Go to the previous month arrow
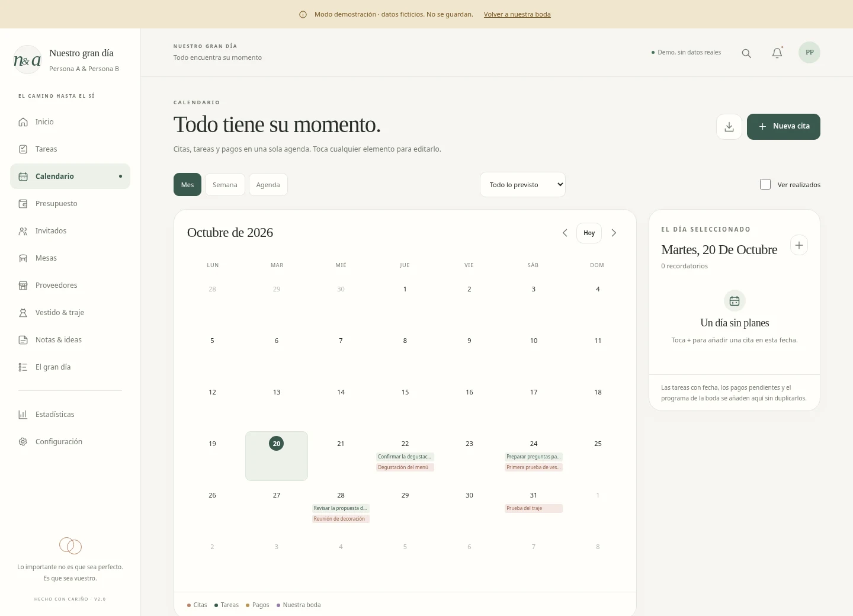The height and width of the screenshot is (616, 853). [x=565, y=233]
